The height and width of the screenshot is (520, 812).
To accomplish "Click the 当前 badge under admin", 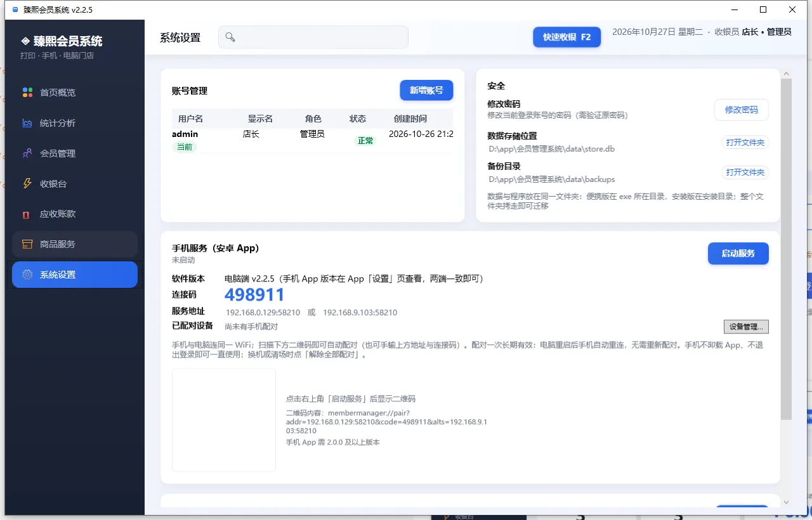I will (184, 146).
